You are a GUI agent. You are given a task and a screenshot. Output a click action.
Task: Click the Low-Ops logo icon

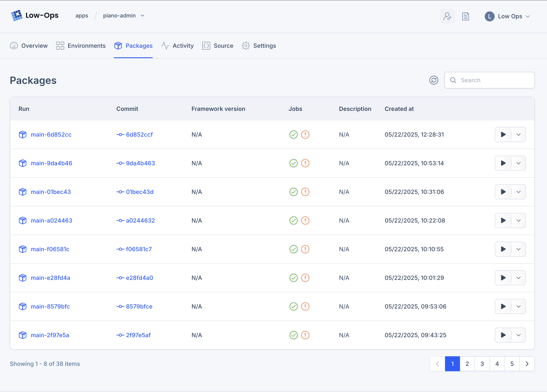click(17, 15)
